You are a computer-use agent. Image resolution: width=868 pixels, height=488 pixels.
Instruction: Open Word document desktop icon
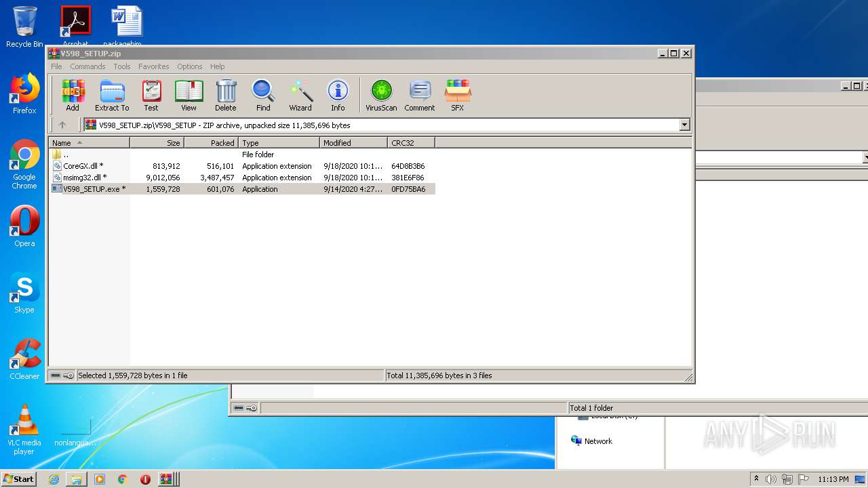pyautogui.click(x=127, y=26)
